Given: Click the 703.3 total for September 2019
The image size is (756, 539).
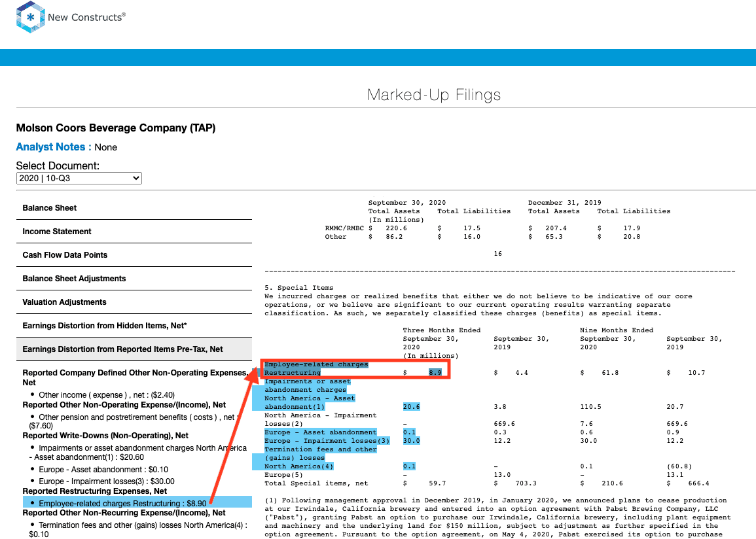Looking at the screenshot, I should click(526, 483).
